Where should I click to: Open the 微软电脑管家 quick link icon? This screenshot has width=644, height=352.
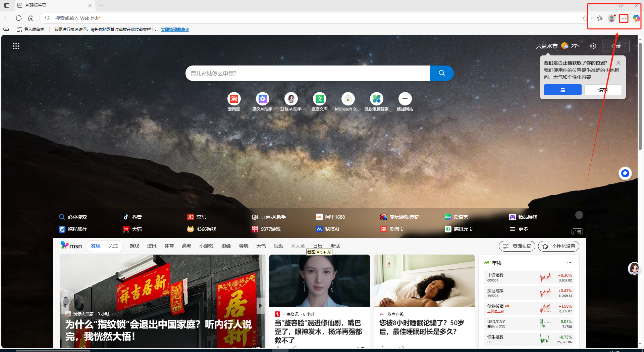(x=376, y=99)
